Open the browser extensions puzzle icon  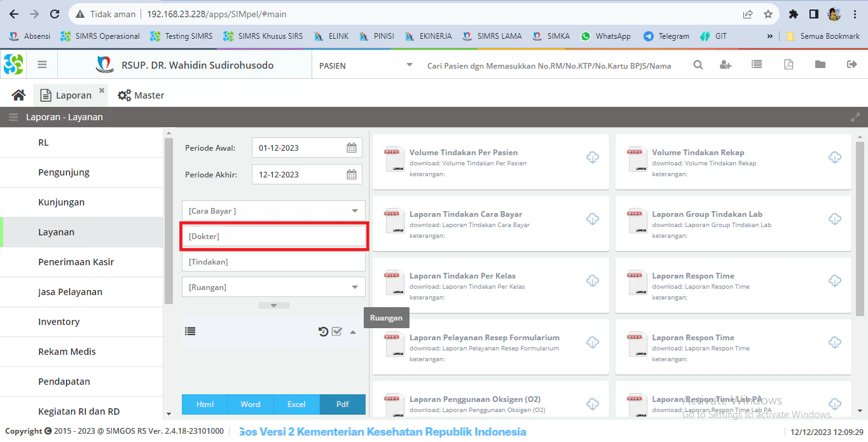(x=793, y=14)
